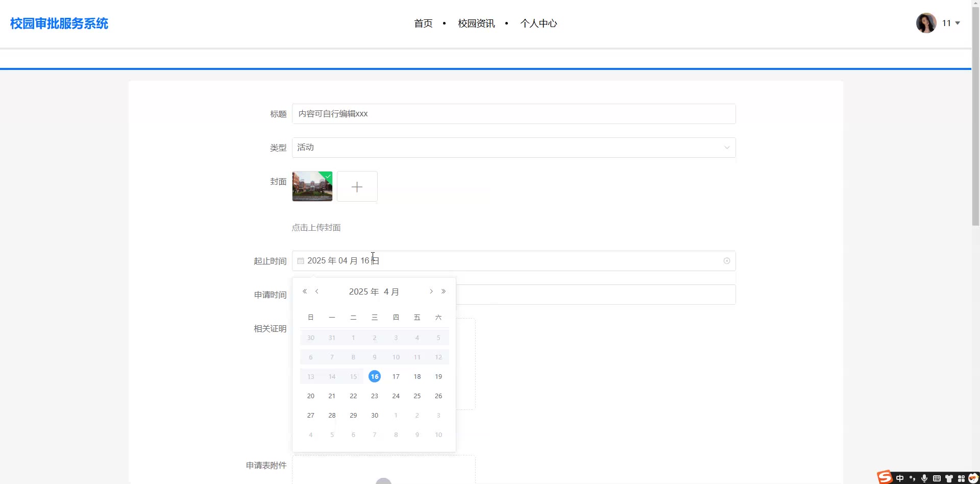Open 校园资讯 navigation item

pyautogui.click(x=476, y=23)
